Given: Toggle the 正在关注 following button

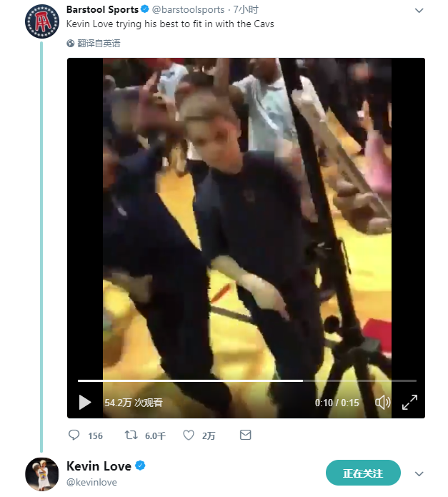Looking at the screenshot, I should (x=363, y=473).
